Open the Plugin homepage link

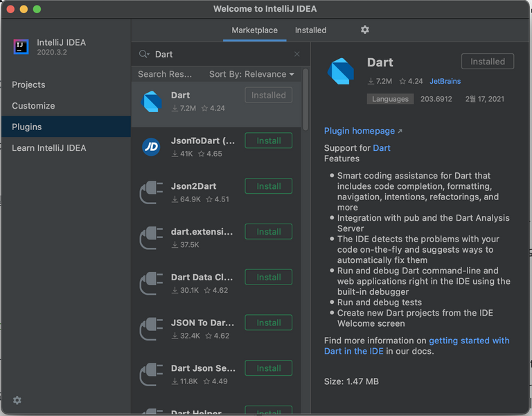360,131
